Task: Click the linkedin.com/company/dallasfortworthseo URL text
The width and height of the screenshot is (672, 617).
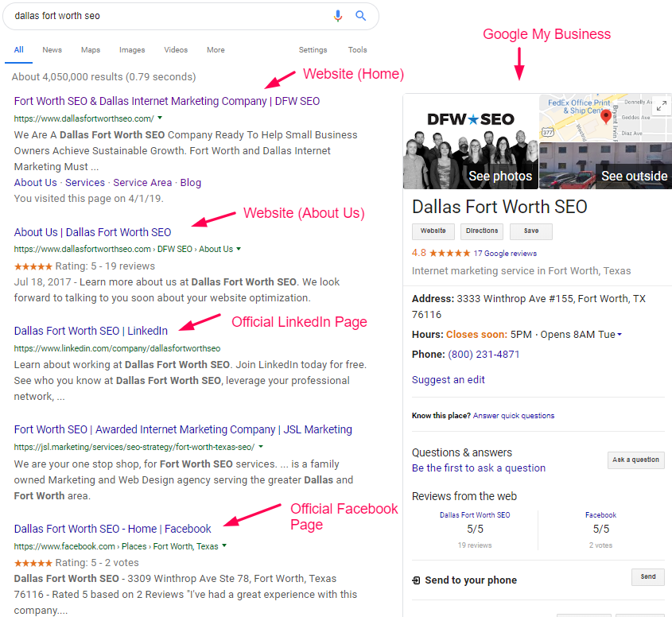Action: coord(117,348)
